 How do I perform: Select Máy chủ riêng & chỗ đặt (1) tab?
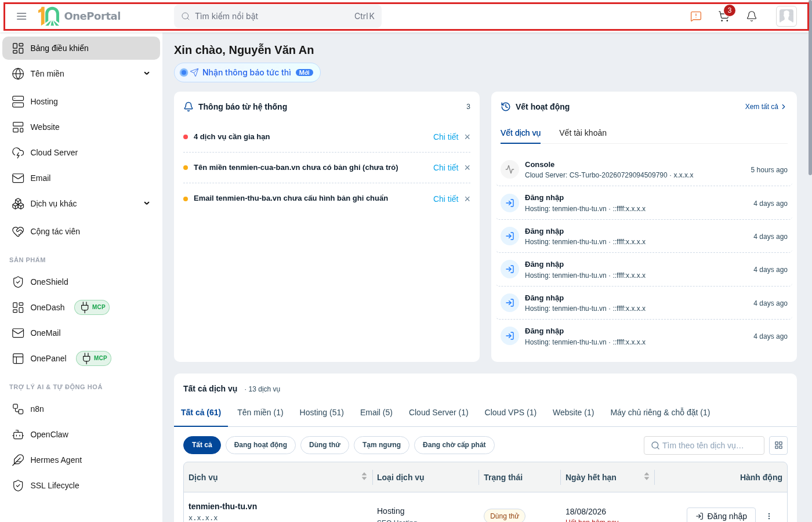click(x=660, y=412)
